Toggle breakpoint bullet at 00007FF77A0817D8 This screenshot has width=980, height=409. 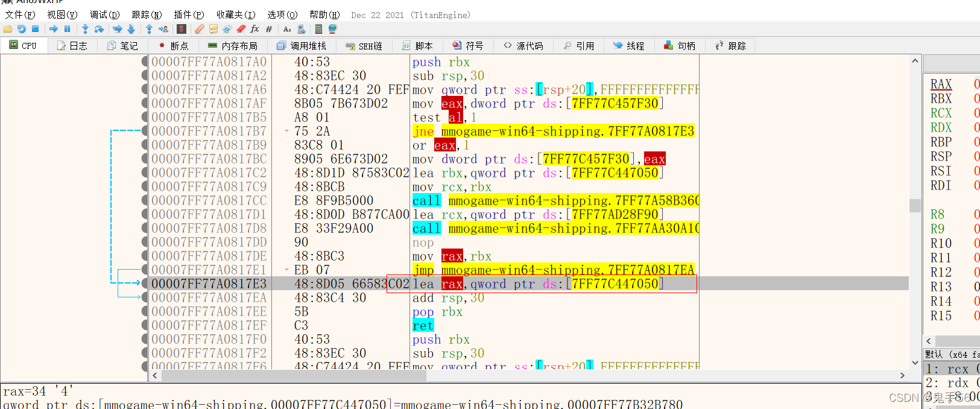[x=145, y=228]
